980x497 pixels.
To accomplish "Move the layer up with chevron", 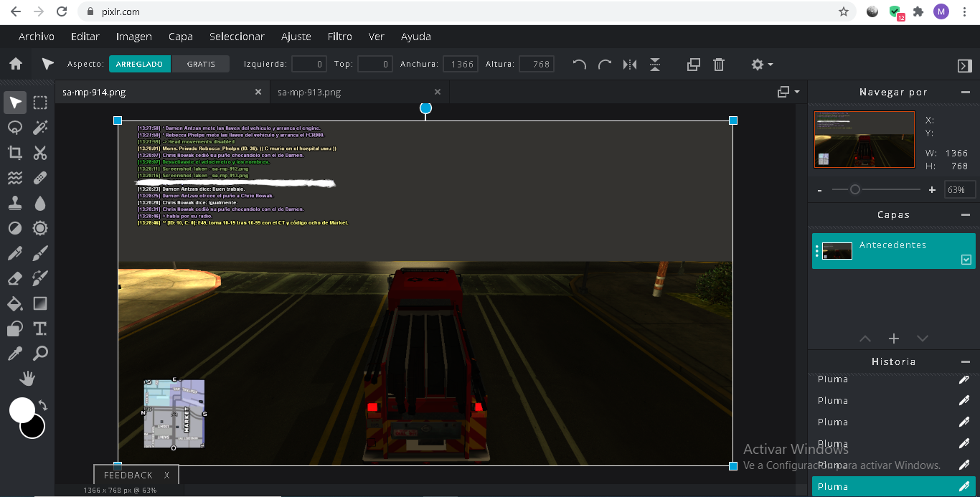I will [865, 339].
